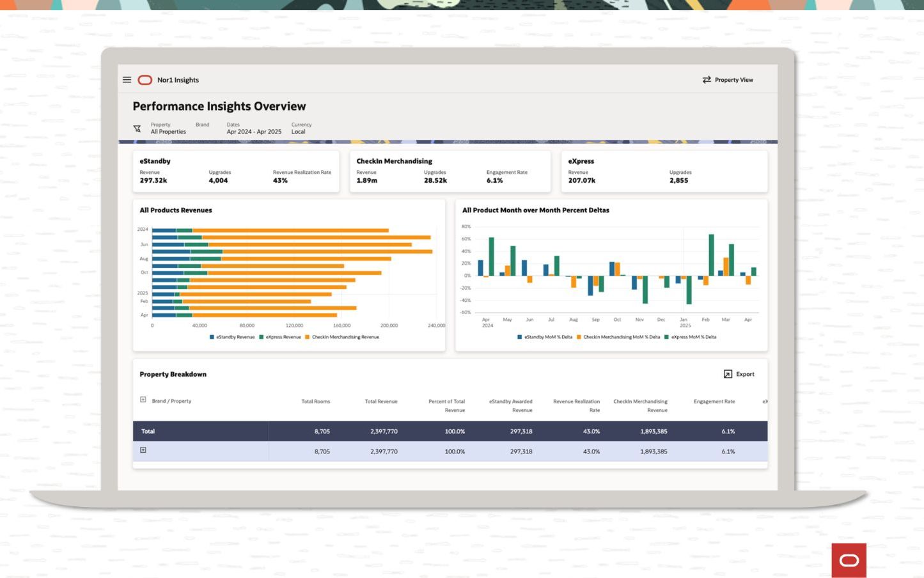
Task: Open the filter funnel icon
Action: 137,129
